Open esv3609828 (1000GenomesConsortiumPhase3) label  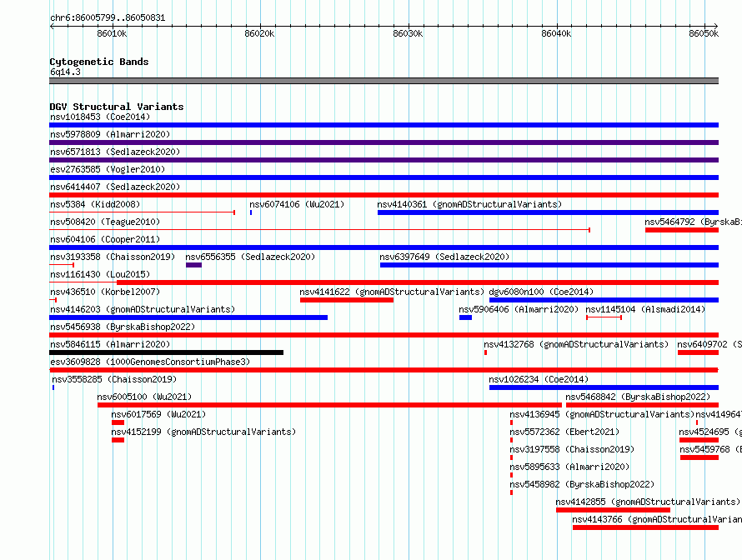[150, 362]
